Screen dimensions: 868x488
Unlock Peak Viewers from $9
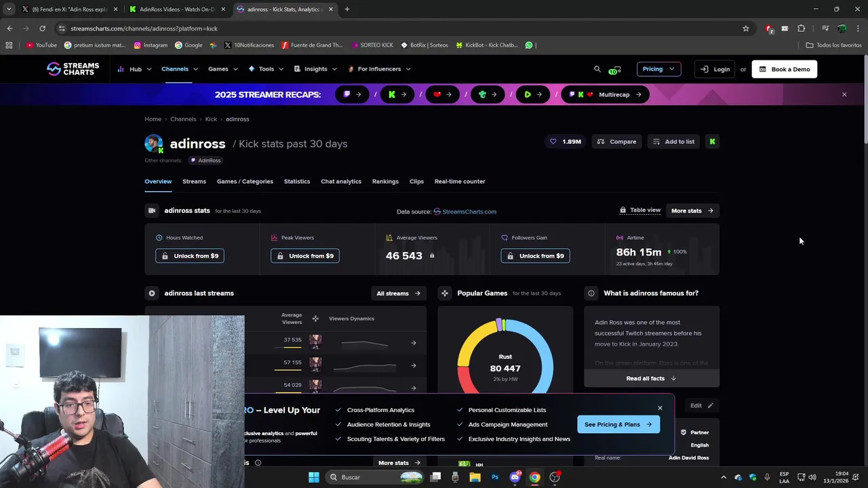click(x=305, y=256)
